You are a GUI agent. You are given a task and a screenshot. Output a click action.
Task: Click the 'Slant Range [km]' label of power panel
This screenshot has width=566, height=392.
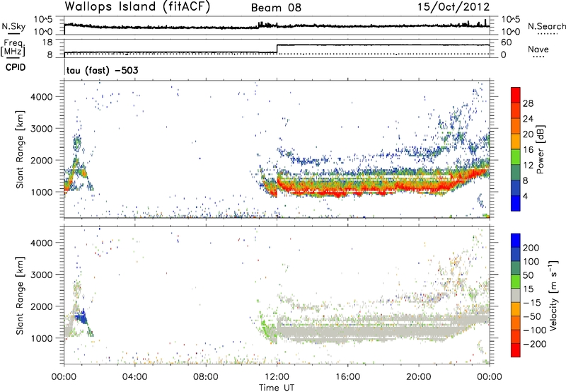(x=20, y=149)
